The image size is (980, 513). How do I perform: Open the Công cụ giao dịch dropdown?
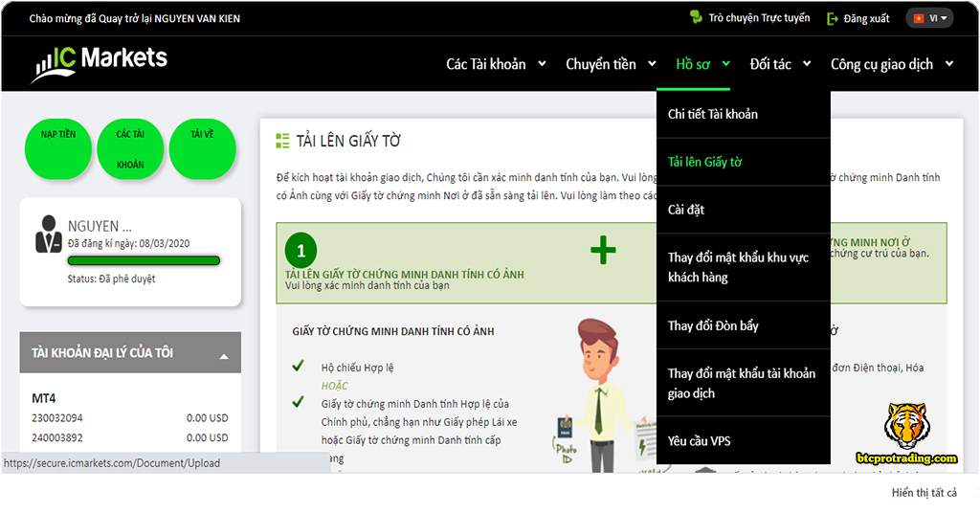[x=891, y=64]
